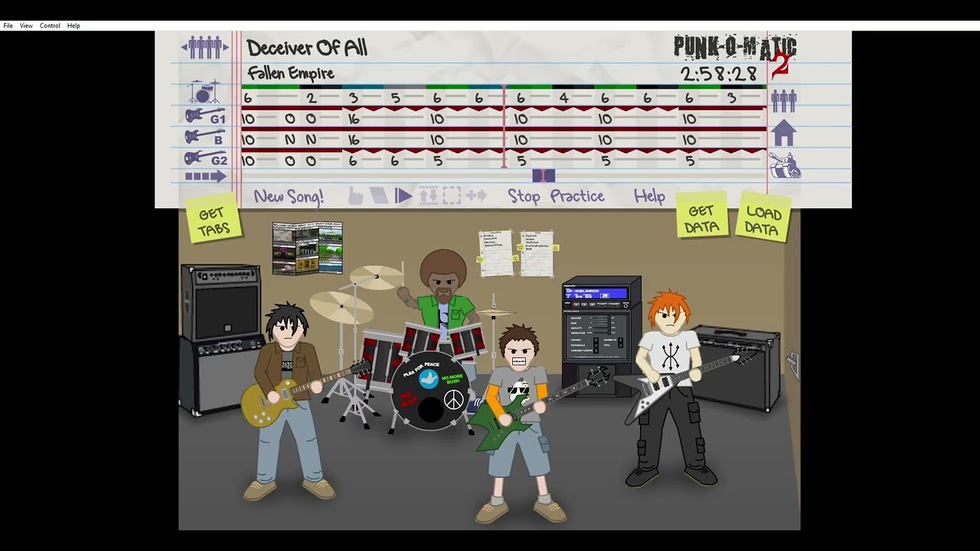The image size is (980, 551).
Task: Click the drum riff numbered 2
Action: [311, 98]
